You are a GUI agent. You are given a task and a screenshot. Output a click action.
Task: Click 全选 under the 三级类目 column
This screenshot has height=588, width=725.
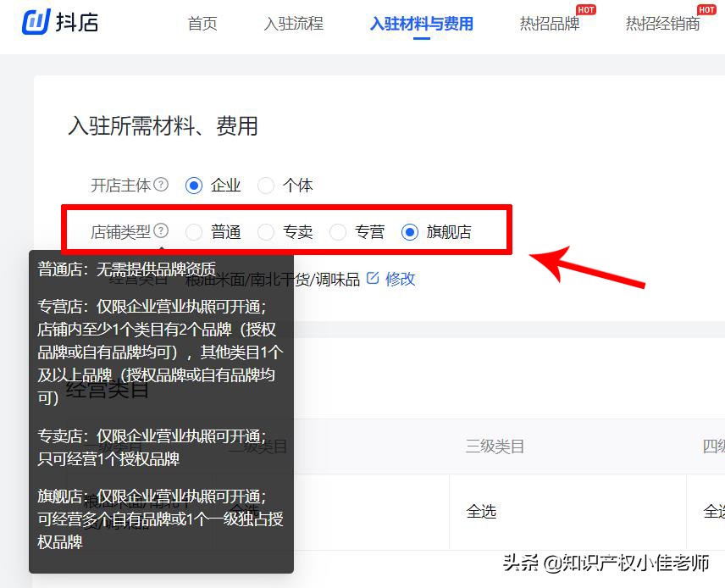(x=480, y=513)
